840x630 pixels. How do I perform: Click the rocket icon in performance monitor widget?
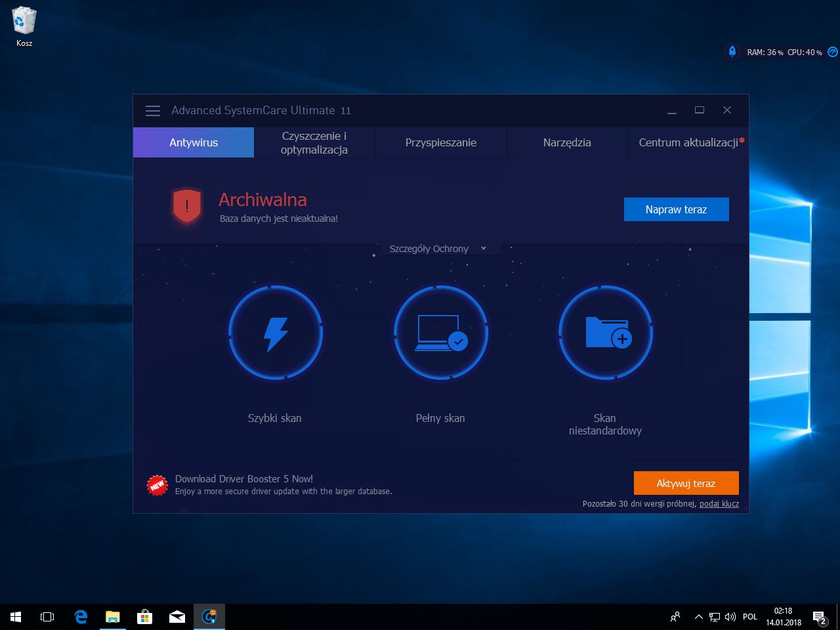pos(732,51)
